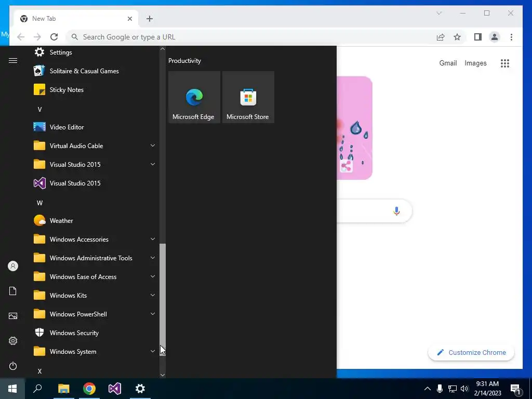532x399 pixels.
Task: Jump to letter V section header
Action: pos(39,109)
